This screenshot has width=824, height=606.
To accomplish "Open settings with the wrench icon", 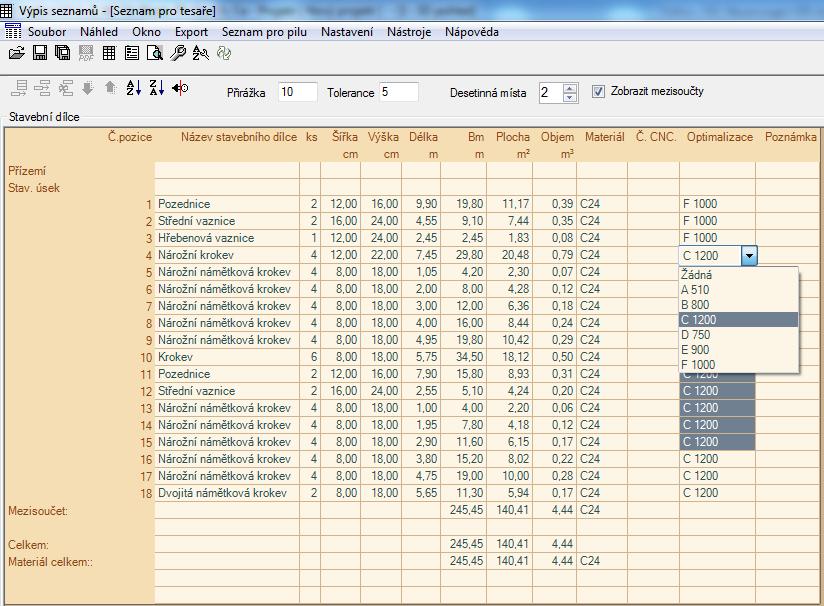I will click(178, 53).
